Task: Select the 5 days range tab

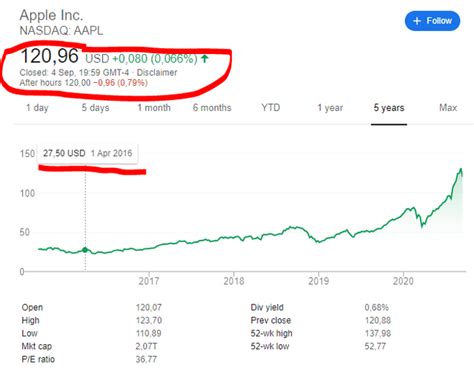Action: point(96,108)
